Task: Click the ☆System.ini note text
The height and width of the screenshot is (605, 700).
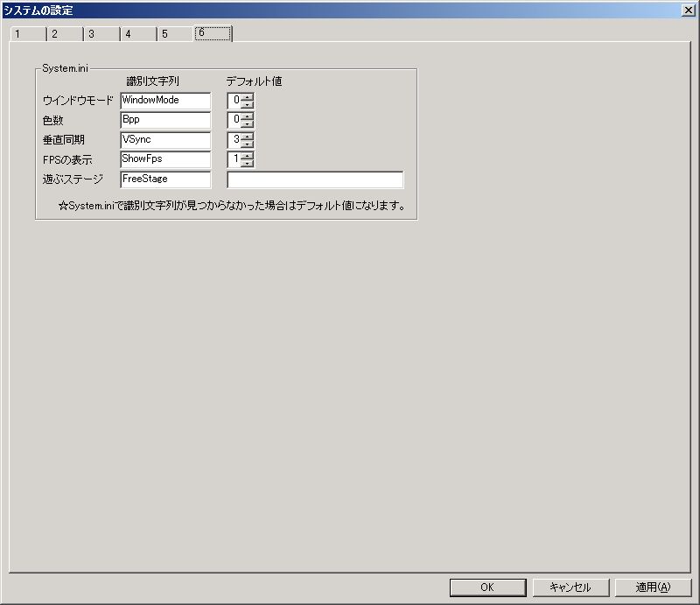Action: pos(232,206)
